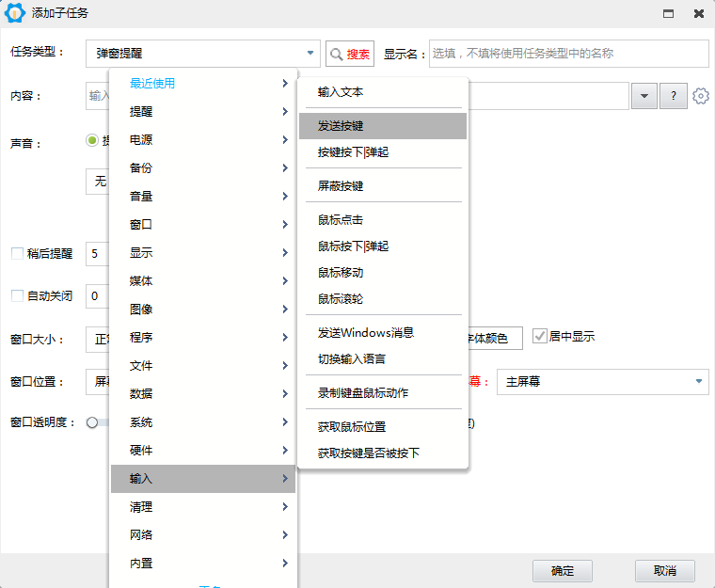Open the content field dropdown arrow
The height and width of the screenshot is (588, 715).
[x=643, y=96]
